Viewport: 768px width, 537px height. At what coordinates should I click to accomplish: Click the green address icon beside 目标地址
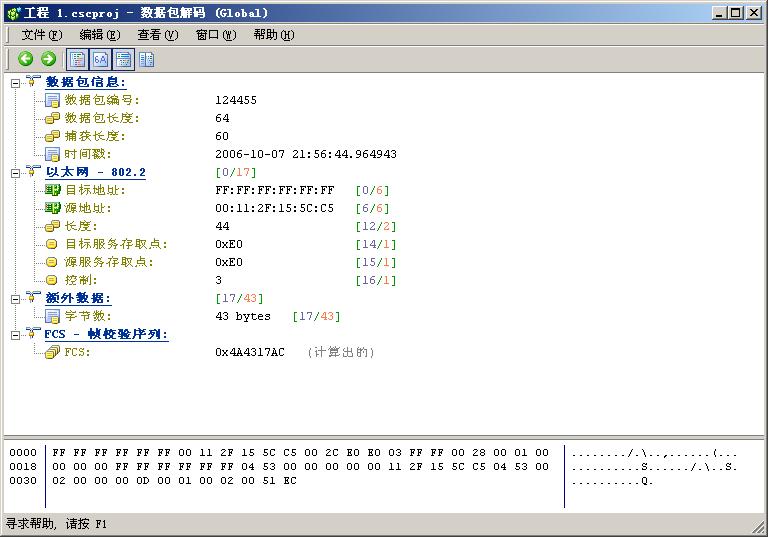pos(52,190)
